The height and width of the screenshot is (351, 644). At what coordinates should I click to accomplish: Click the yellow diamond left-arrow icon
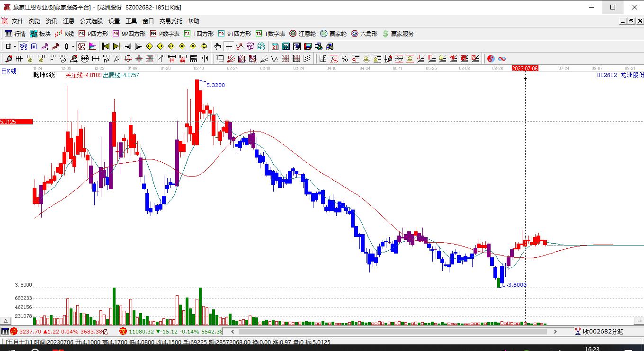tap(149, 46)
